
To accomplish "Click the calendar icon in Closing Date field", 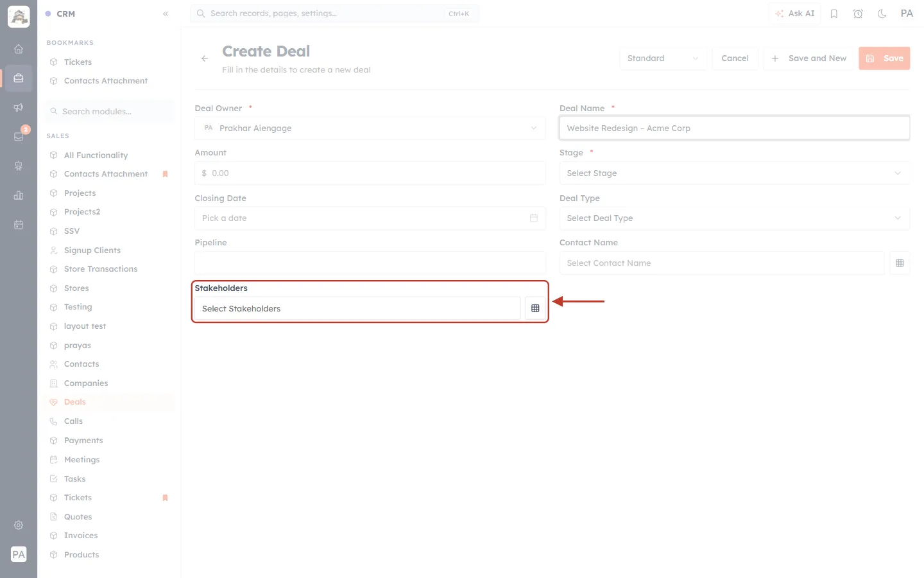I will [534, 218].
